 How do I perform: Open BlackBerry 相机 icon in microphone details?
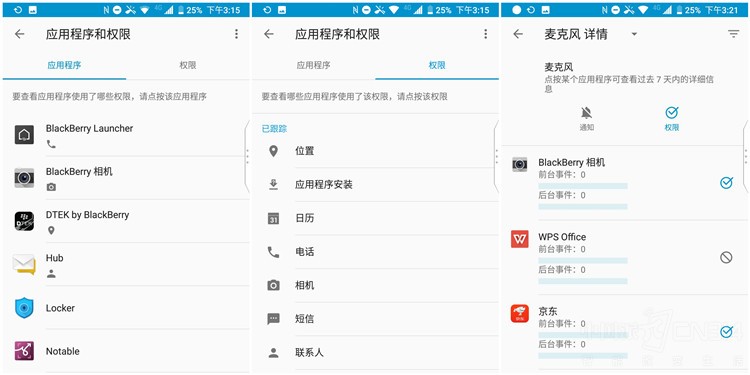[520, 165]
